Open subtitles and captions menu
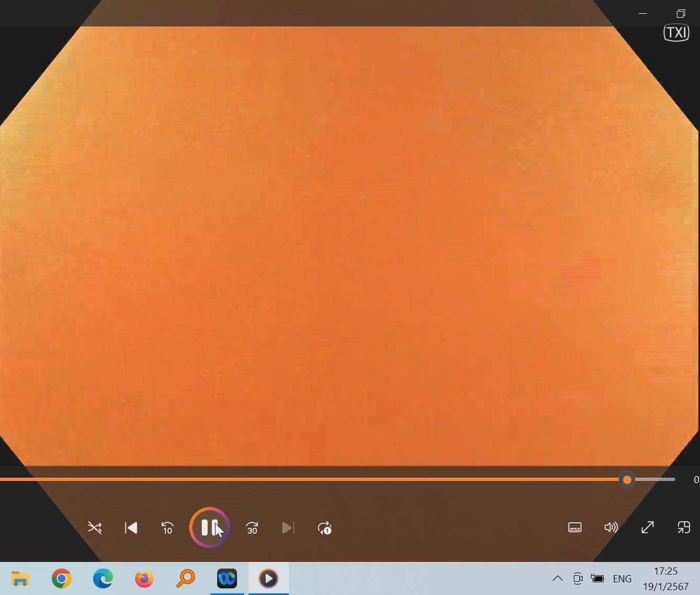Image resolution: width=700 pixels, height=595 pixels. [574, 527]
